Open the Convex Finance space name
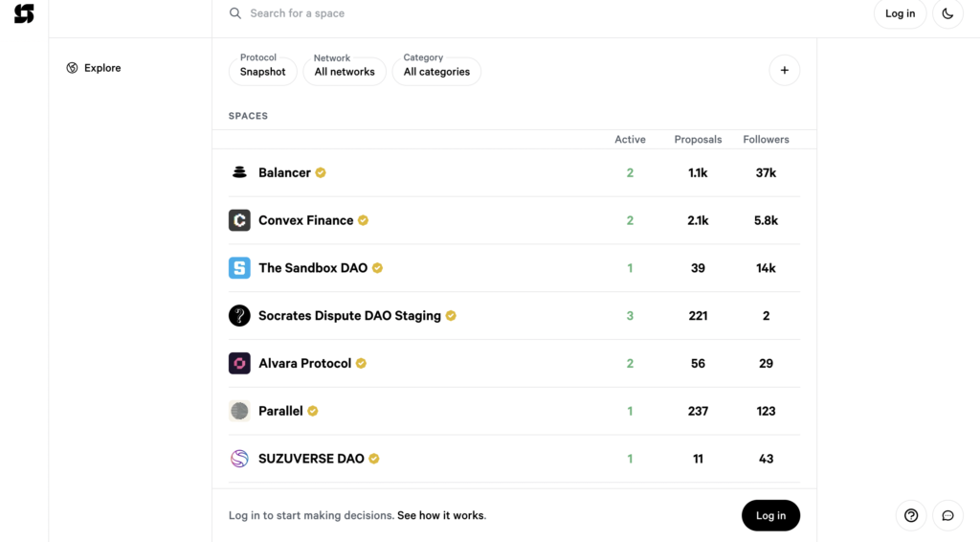 click(305, 220)
